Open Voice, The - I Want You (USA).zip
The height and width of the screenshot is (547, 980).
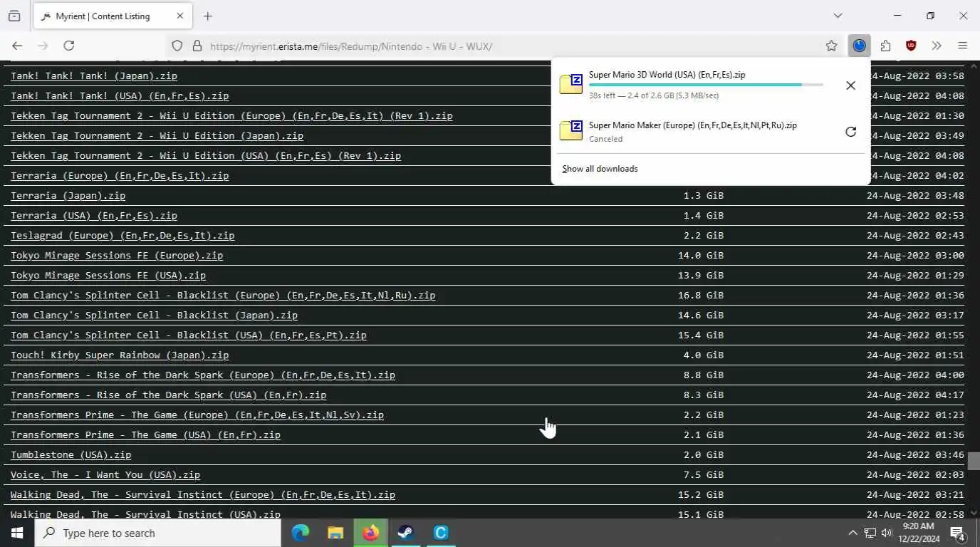(105, 474)
